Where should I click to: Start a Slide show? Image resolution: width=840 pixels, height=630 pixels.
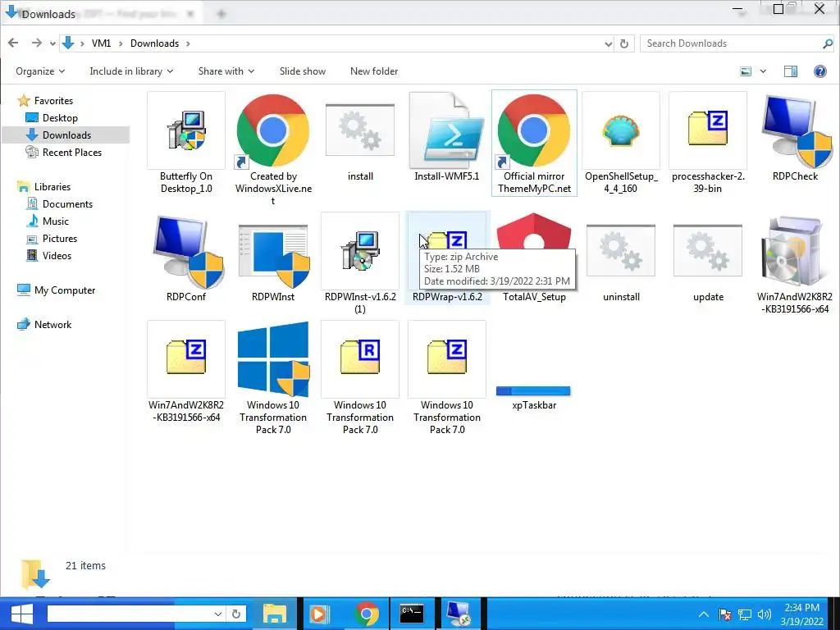[302, 71]
